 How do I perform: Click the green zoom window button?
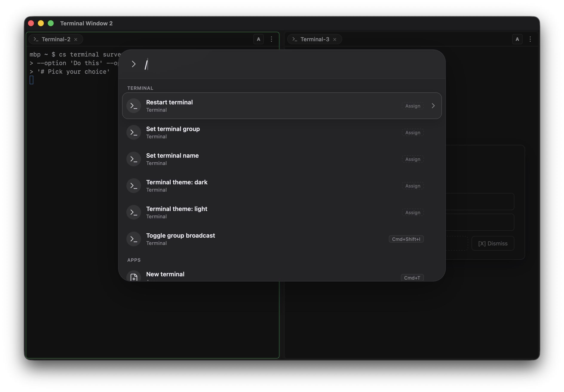click(51, 23)
